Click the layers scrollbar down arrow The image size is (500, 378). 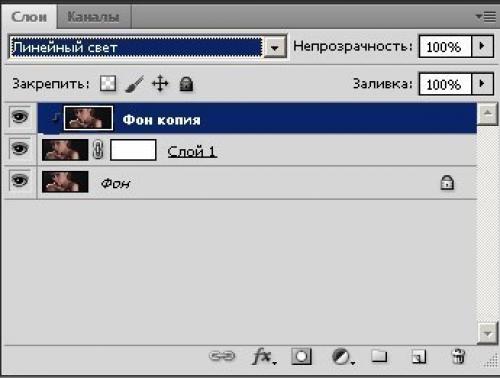click(x=488, y=333)
